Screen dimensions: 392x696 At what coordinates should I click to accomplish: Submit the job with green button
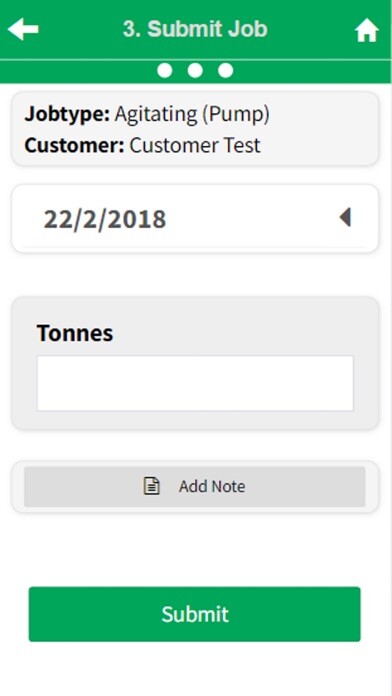(194, 614)
